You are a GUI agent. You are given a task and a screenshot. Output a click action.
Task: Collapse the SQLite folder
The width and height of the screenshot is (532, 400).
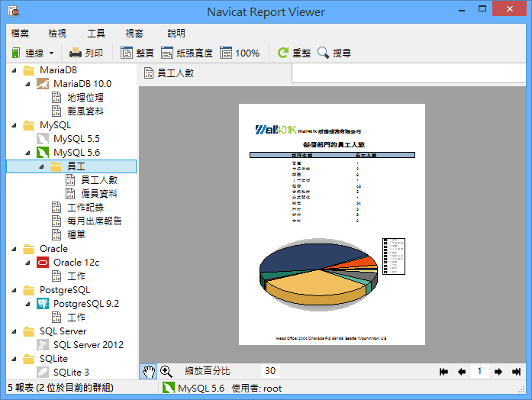coord(15,359)
